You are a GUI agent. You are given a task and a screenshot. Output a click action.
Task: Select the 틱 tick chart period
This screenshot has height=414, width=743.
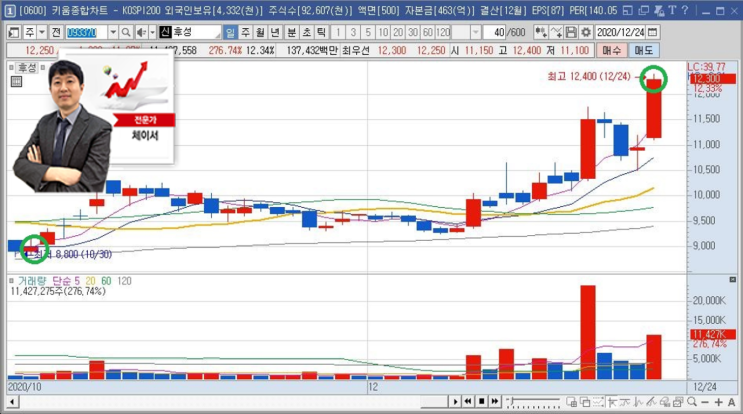[x=321, y=32]
